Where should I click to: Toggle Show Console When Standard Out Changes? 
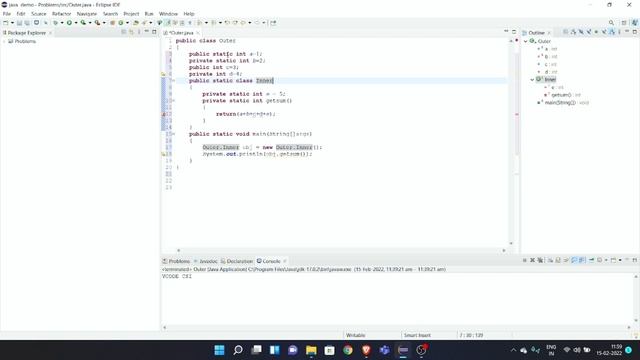tap(575, 260)
